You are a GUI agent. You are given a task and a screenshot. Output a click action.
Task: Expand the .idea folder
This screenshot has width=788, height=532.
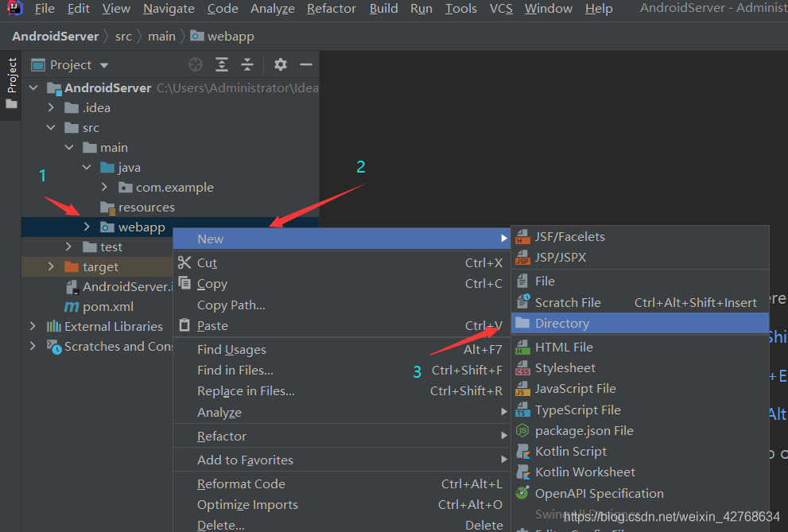(51, 108)
